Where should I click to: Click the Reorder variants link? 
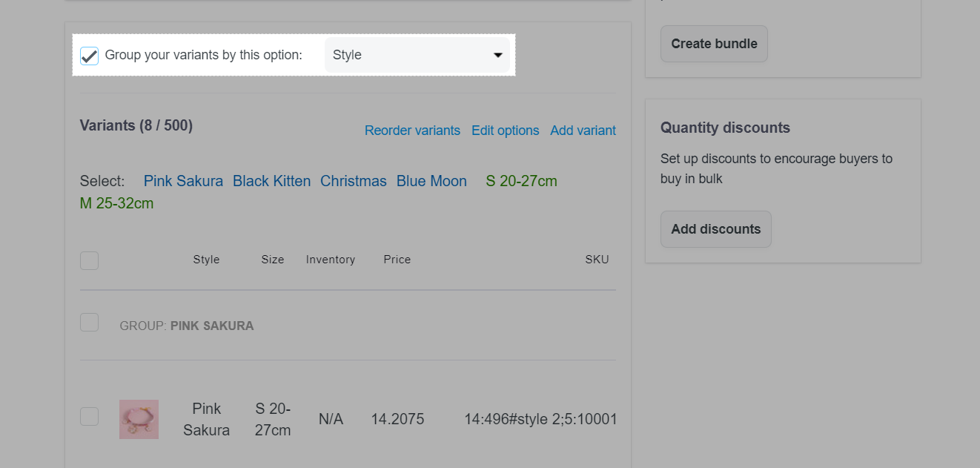pyautogui.click(x=412, y=131)
